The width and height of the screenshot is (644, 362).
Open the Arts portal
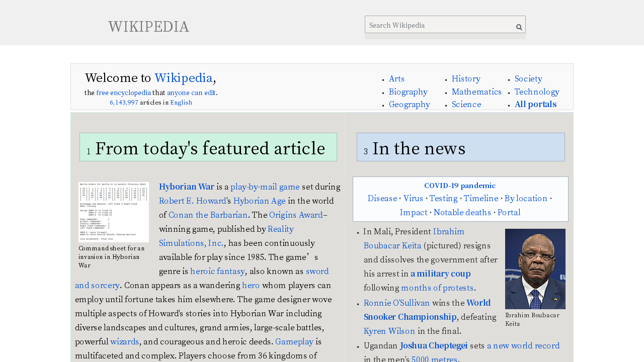click(x=396, y=79)
